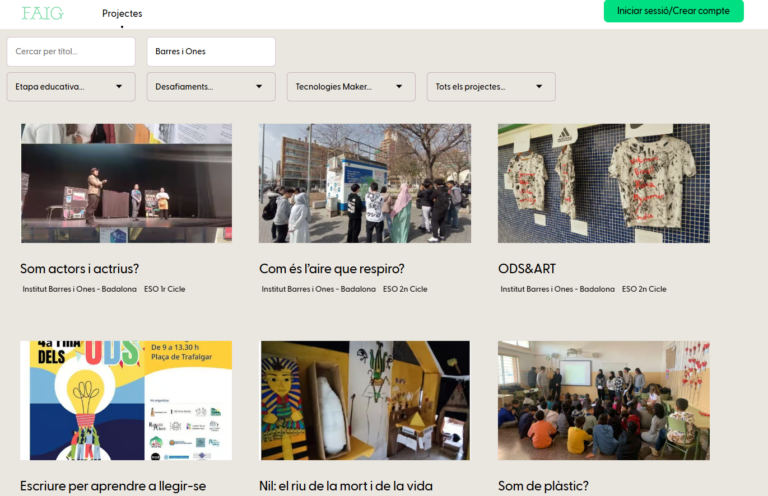Viewport: 768px width, 496px height.
Task: Open Nil: el riu de la mort project
Action: coord(346,486)
